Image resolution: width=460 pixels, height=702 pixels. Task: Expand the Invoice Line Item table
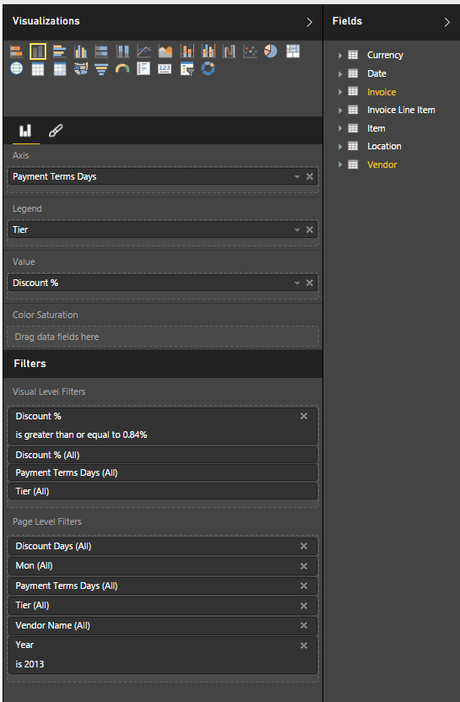[340, 110]
